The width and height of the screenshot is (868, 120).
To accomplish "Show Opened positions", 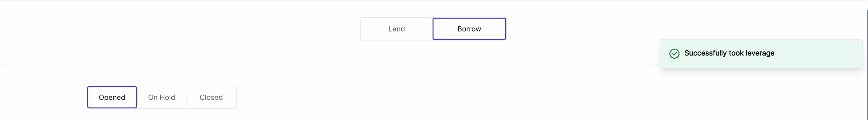I will coord(112,97).
